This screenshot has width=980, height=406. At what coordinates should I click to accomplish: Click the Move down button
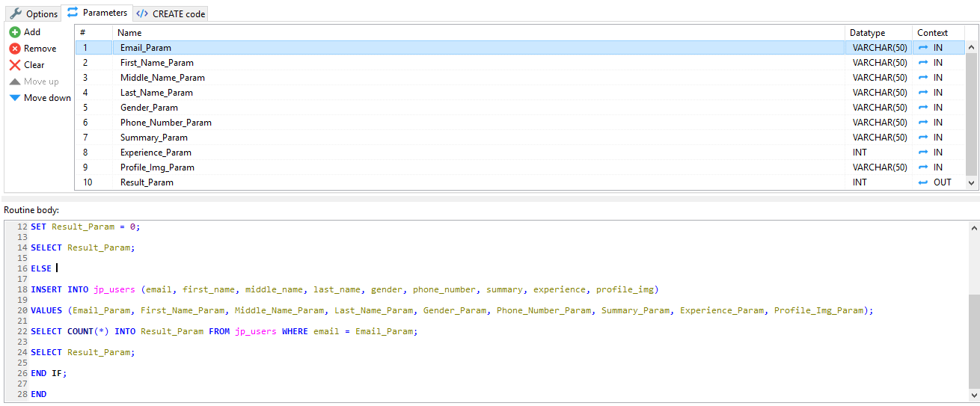click(x=40, y=98)
